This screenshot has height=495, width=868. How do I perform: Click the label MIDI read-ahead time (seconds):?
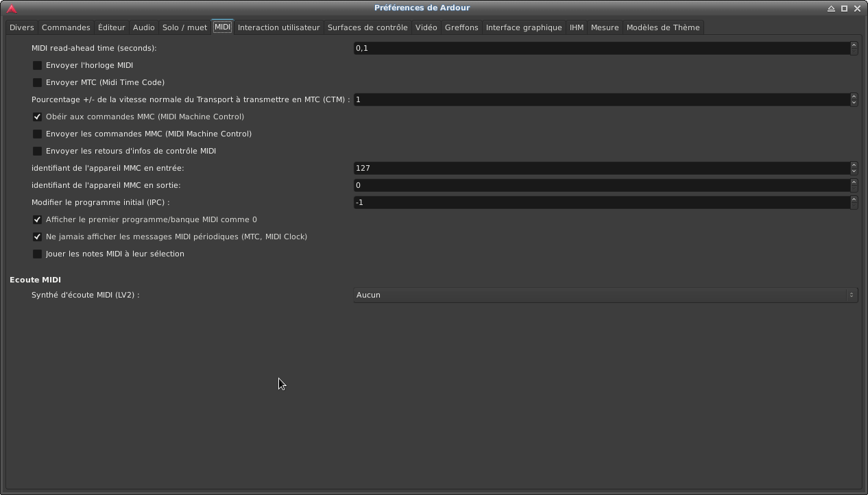(94, 48)
